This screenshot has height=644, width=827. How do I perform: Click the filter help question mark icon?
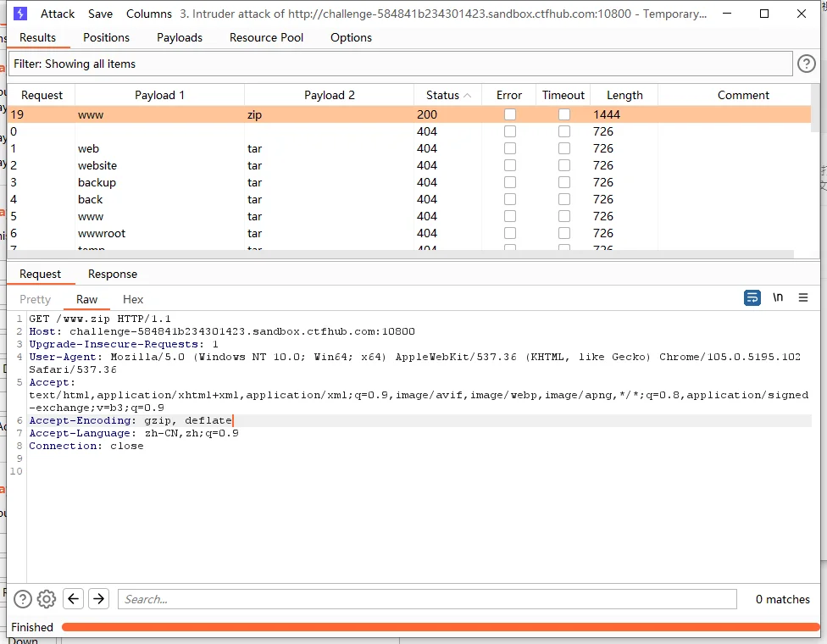click(807, 64)
